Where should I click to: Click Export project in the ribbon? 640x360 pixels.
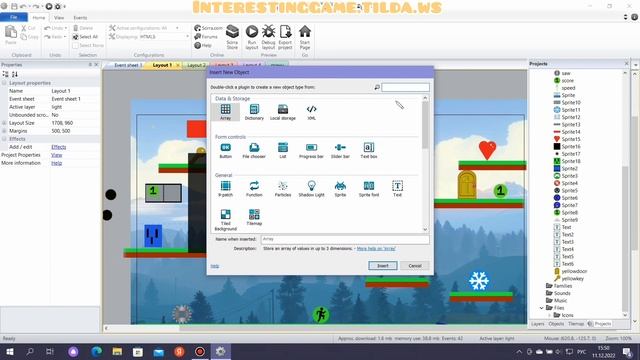285,37
